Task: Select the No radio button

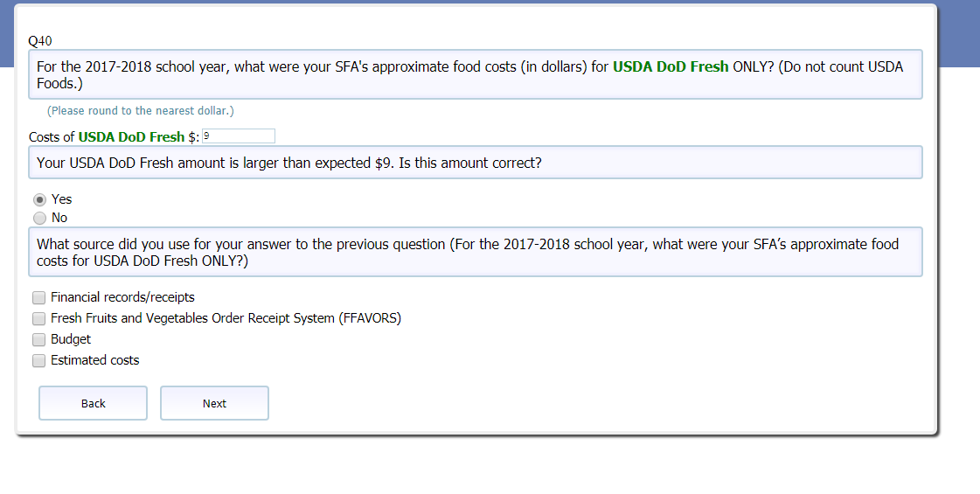Action: coord(39,218)
